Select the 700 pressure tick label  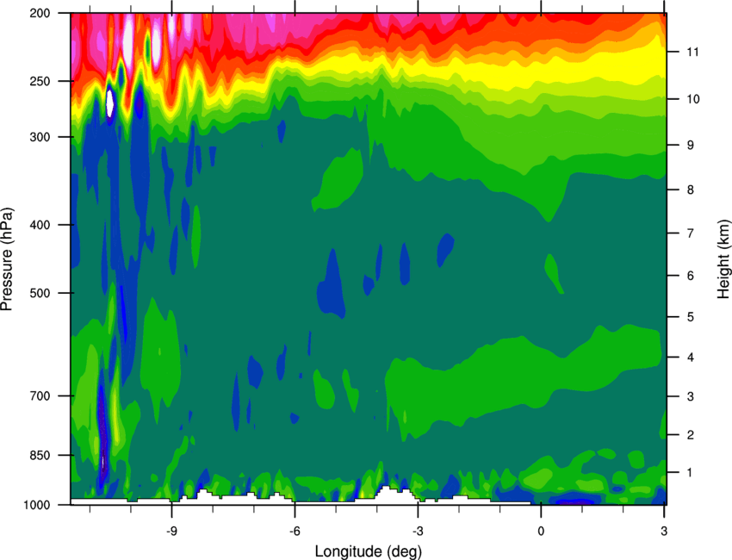pyautogui.click(x=40, y=396)
